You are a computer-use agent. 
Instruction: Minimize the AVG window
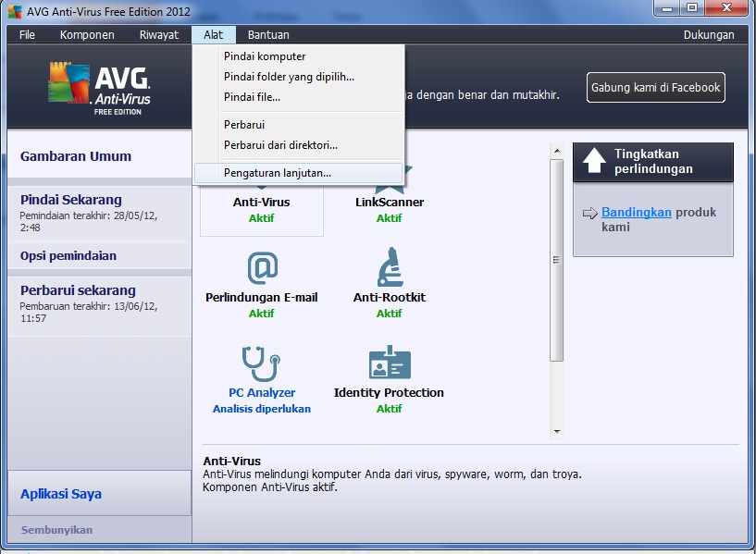pyautogui.click(x=667, y=8)
